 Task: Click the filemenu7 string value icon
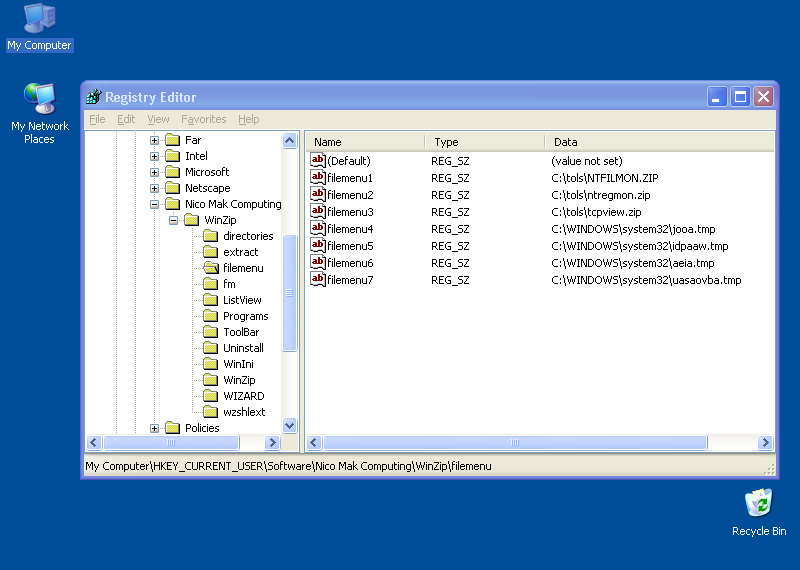[x=317, y=280]
